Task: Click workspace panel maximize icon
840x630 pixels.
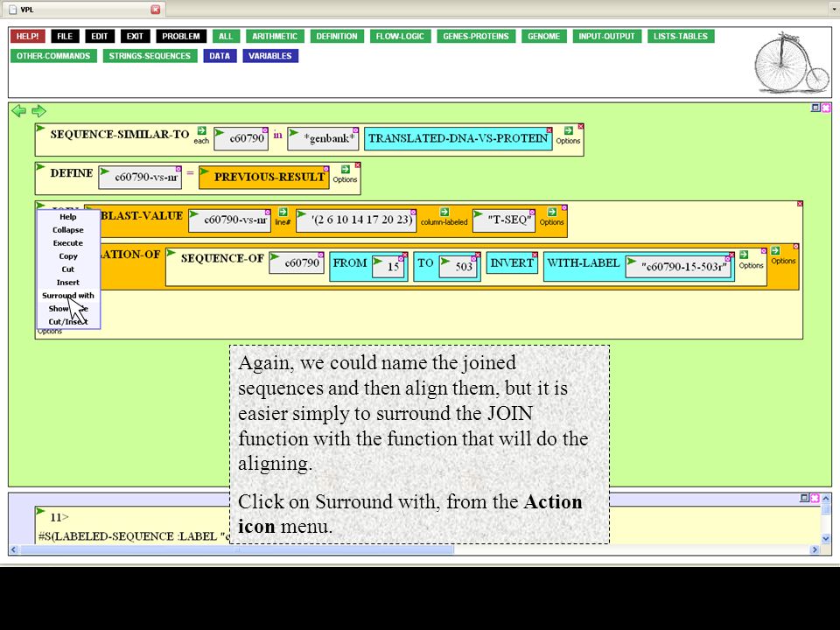Action: [815, 108]
